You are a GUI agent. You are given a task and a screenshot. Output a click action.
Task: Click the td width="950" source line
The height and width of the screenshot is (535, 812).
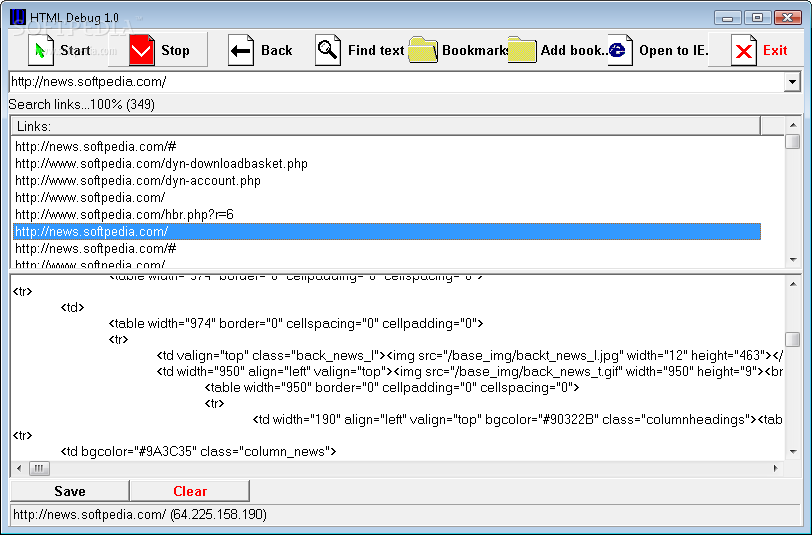click(470, 372)
